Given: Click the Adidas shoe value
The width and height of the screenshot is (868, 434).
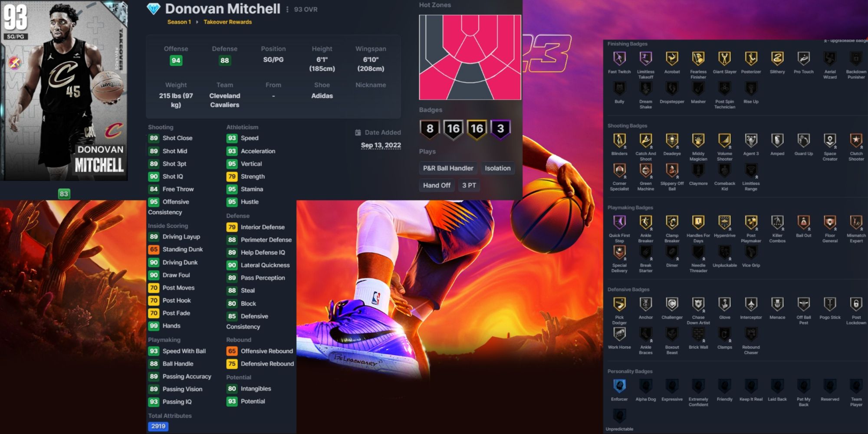Looking at the screenshot, I should click(x=322, y=96).
